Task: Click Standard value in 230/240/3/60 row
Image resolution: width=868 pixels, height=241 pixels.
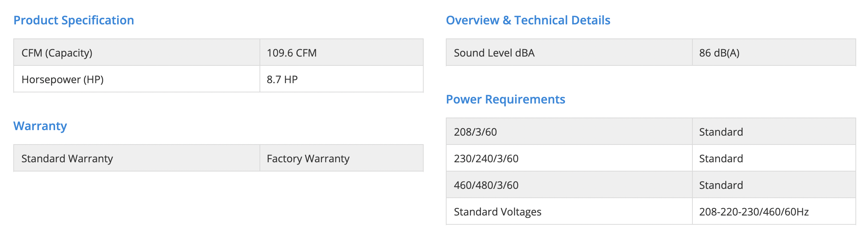Action: tap(721, 159)
